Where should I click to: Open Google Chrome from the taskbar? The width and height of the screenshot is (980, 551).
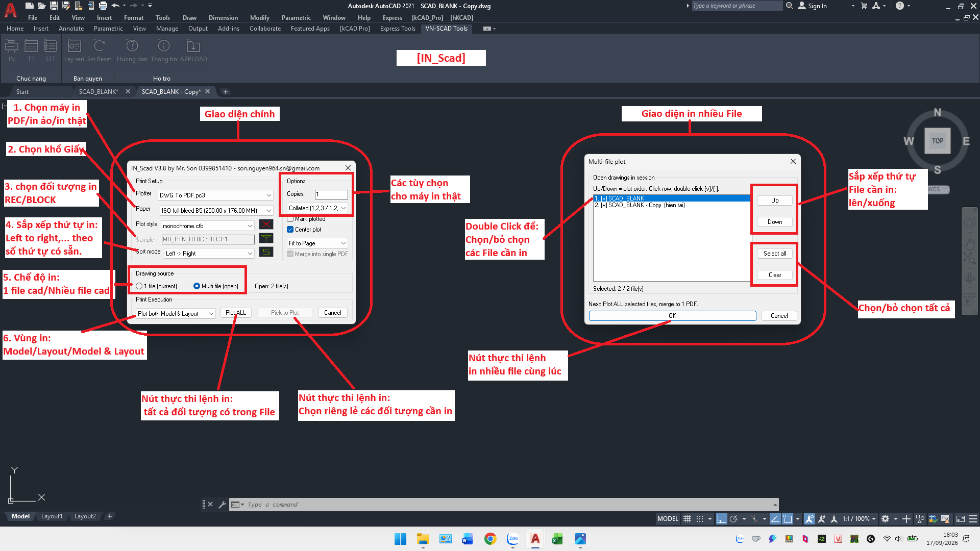click(x=491, y=539)
